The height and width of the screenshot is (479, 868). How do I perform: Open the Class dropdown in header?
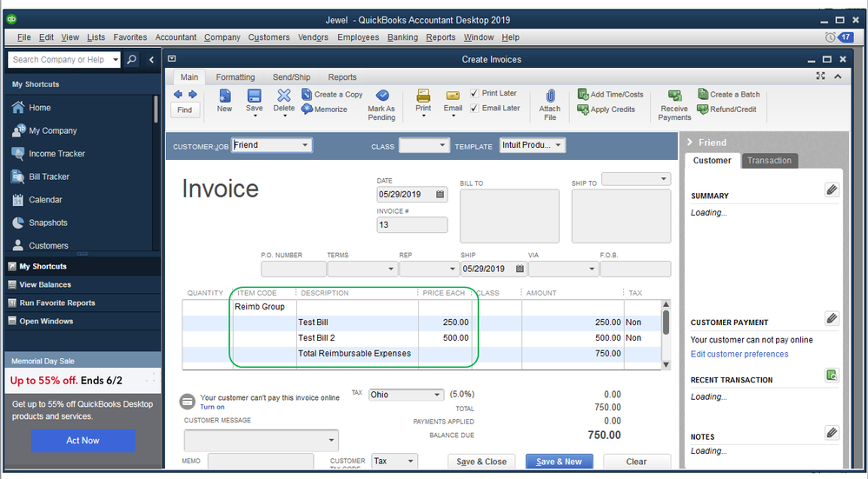(441, 145)
